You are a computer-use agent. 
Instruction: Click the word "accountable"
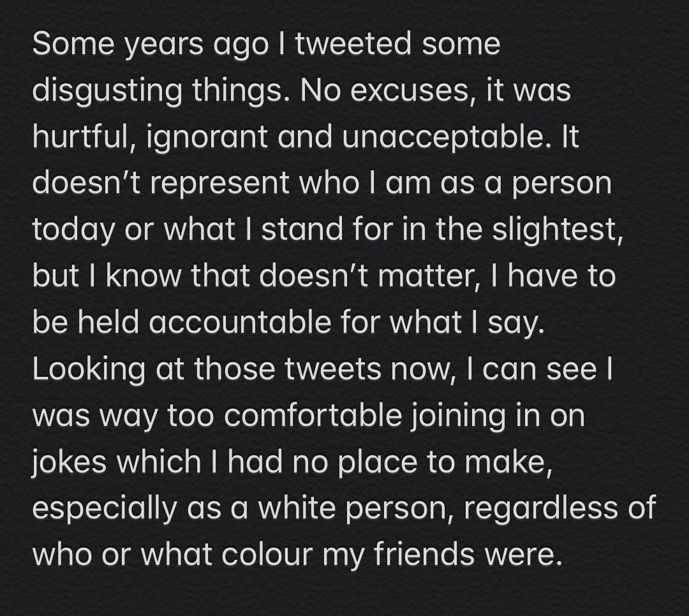click(239, 323)
